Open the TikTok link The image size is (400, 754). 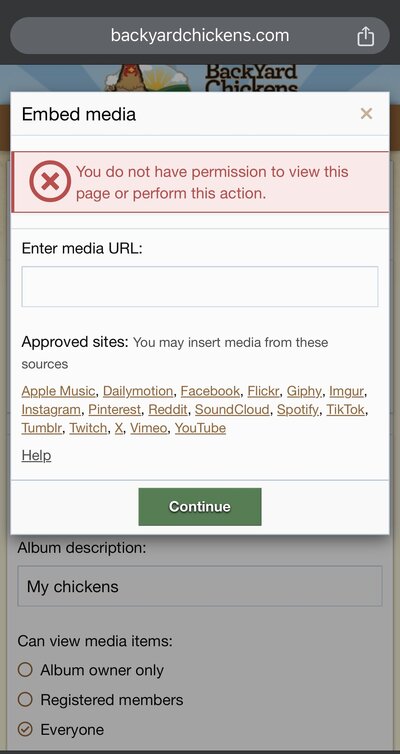346,410
